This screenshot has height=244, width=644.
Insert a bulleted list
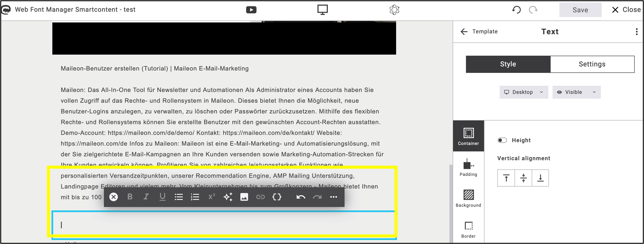tap(179, 197)
